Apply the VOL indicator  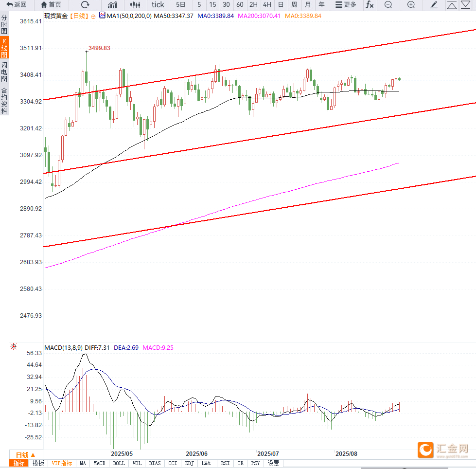click(x=137, y=463)
